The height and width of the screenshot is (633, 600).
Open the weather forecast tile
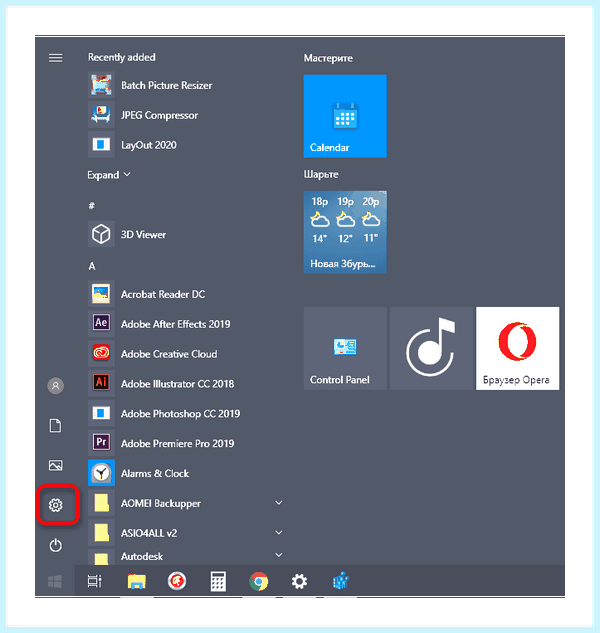pos(345,233)
